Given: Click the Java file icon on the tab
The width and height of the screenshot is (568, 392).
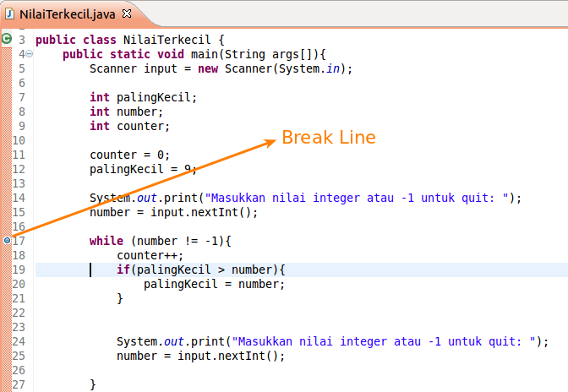Looking at the screenshot, I should [9, 14].
